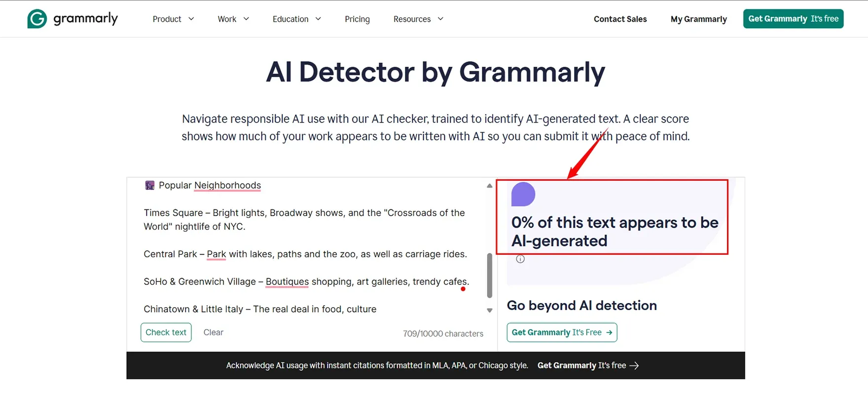This screenshot has width=868, height=398.
Task: Expand the Education dropdown chevron
Action: point(318,19)
